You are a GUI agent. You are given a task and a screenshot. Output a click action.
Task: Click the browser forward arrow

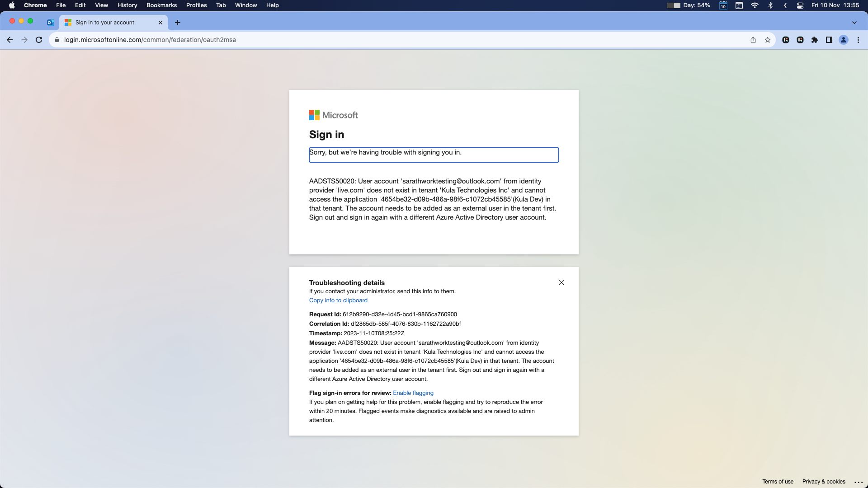coord(24,40)
